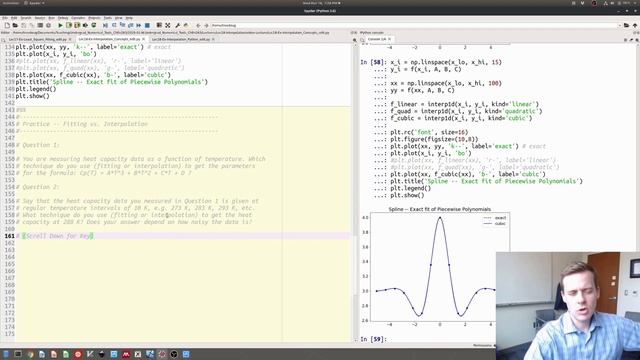Click plt.legend() on line 140

point(36,89)
